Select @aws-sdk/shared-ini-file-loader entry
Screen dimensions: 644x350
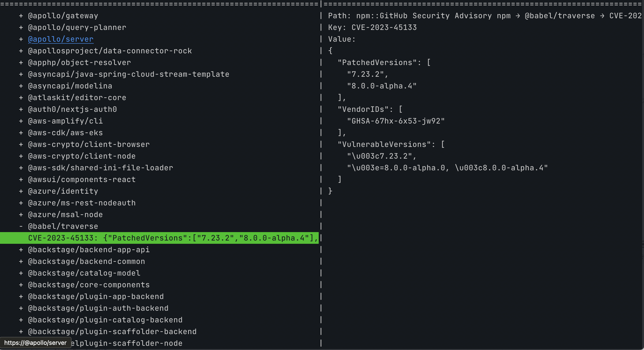(x=101, y=168)
